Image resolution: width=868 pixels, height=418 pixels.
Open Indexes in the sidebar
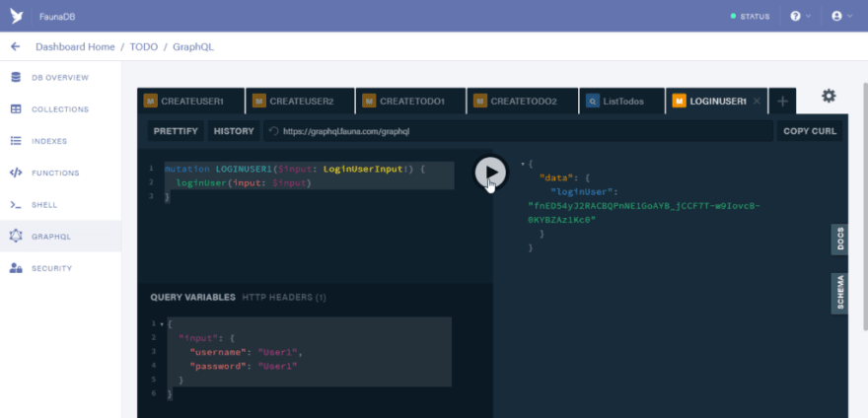(60, 141)
